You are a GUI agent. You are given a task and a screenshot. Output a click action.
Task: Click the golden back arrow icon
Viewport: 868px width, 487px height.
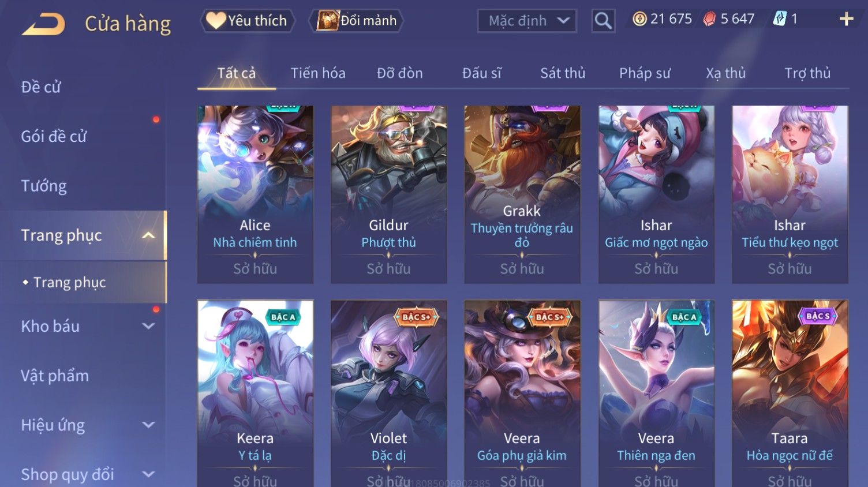coord(43,24)
